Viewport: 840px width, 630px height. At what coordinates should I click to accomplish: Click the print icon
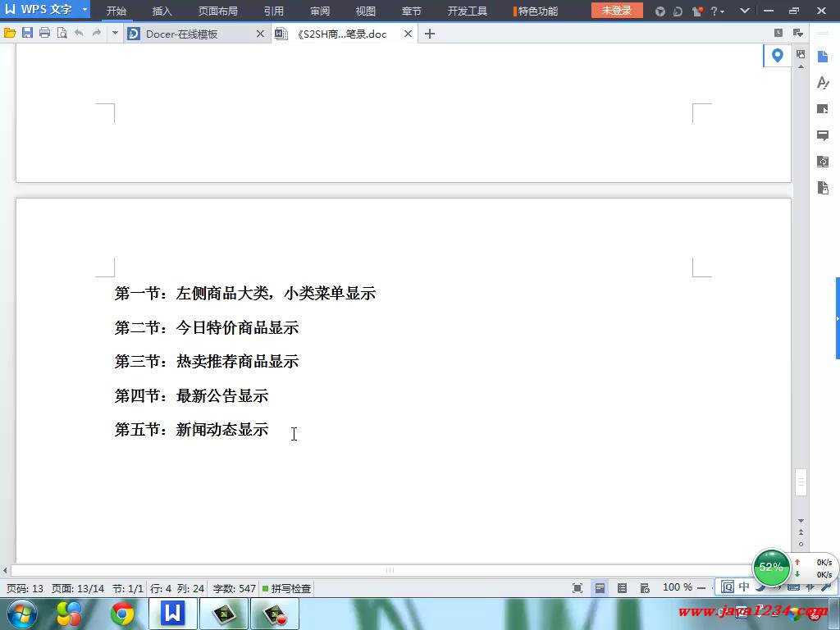pos(45,33)
